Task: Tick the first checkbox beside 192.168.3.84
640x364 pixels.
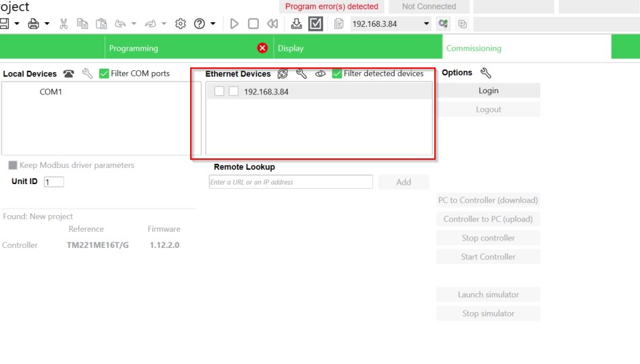Action: click(219, 91)
